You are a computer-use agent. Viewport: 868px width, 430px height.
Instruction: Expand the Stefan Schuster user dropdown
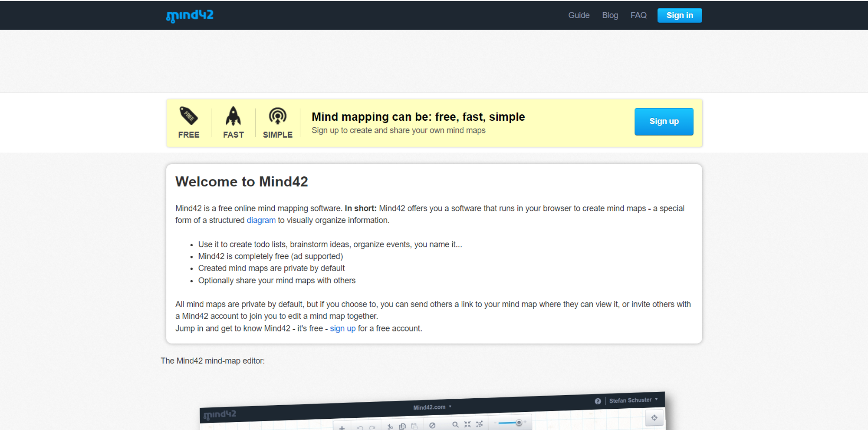633,400
